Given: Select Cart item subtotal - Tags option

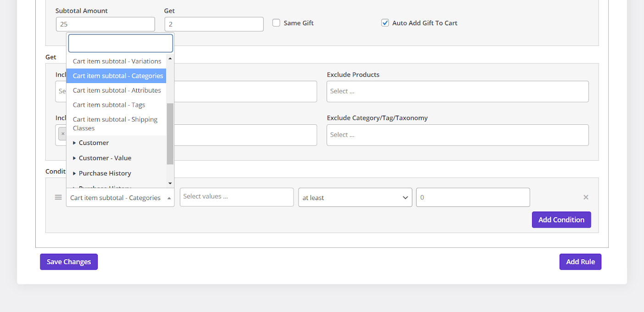Looking at the screenshot, I should (109, 105).
